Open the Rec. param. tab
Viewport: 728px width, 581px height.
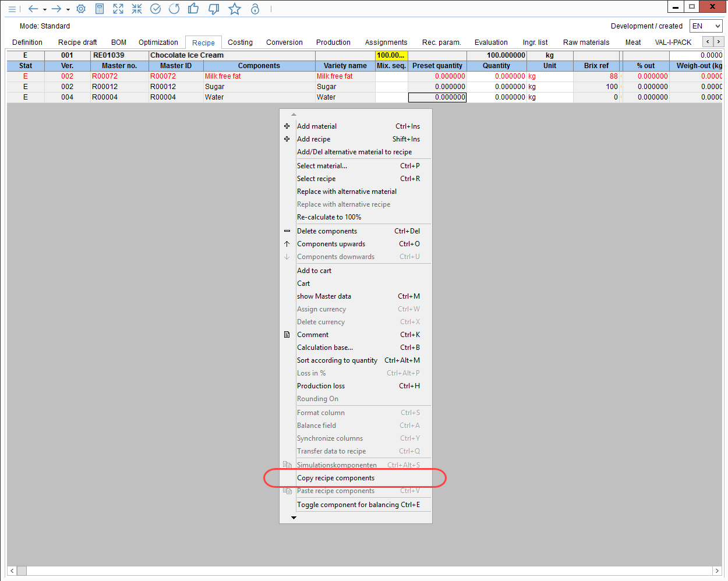(x=441, y=42)
